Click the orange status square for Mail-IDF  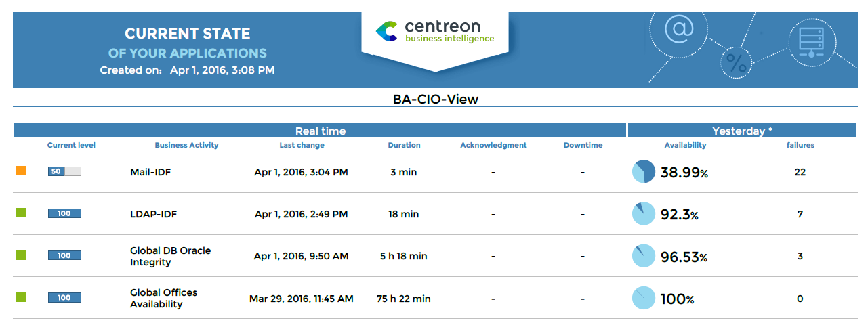tap(21, 171)
